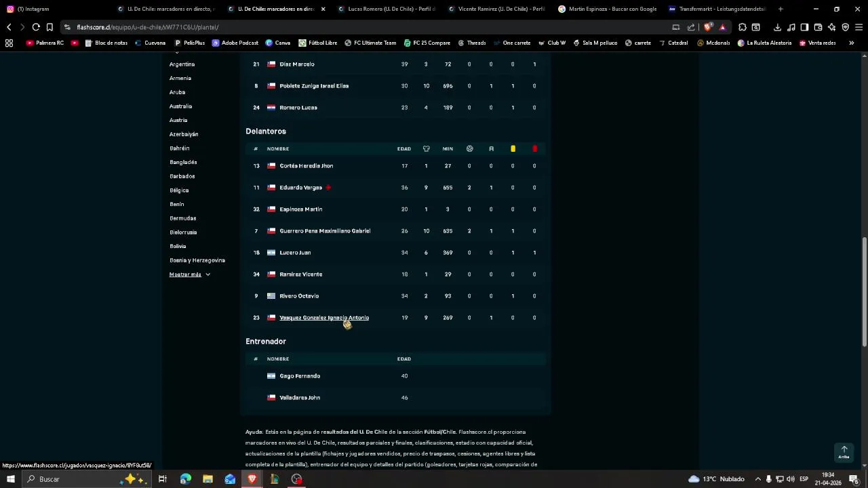Open coach Gago Fernando

300,376
